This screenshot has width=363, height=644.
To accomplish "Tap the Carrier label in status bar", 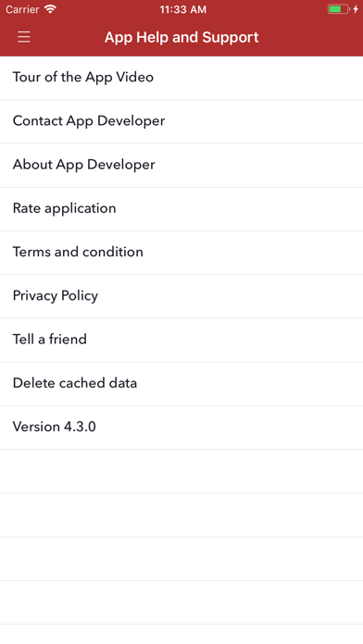I will (22, 9).
